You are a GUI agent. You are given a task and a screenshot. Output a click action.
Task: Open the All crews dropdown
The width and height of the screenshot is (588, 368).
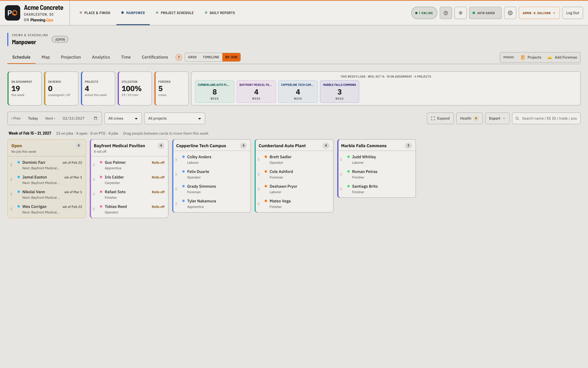[x=123, y=118]
